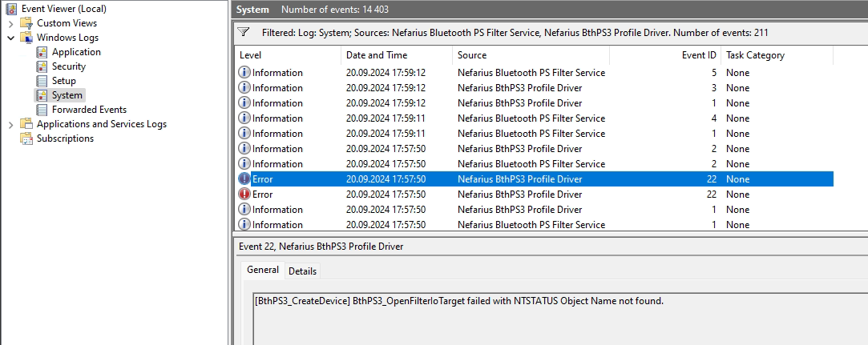Sort events by Date and Time column
Viewport: 868px width, 345px height.
tap(397, 55)
